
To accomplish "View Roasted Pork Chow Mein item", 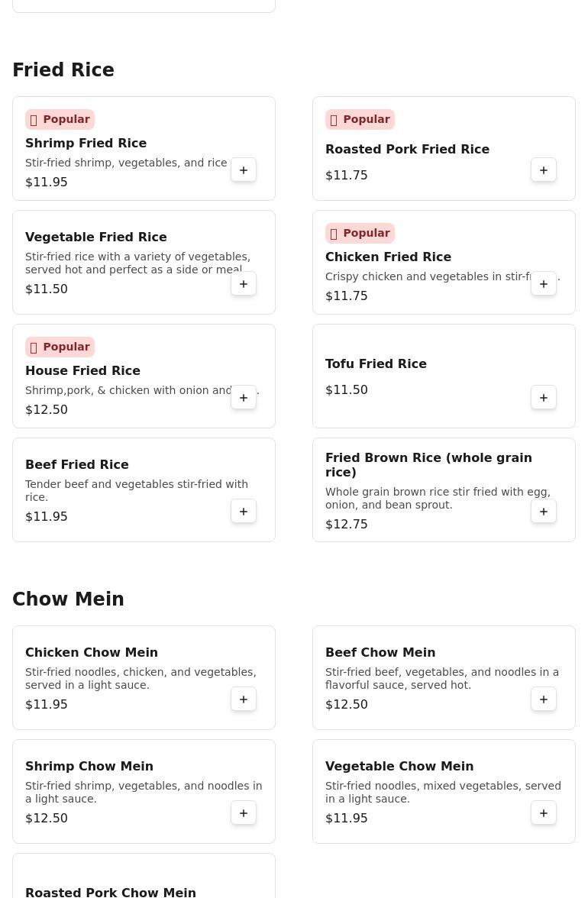I will pyautogui.click(x=111, y=892).
